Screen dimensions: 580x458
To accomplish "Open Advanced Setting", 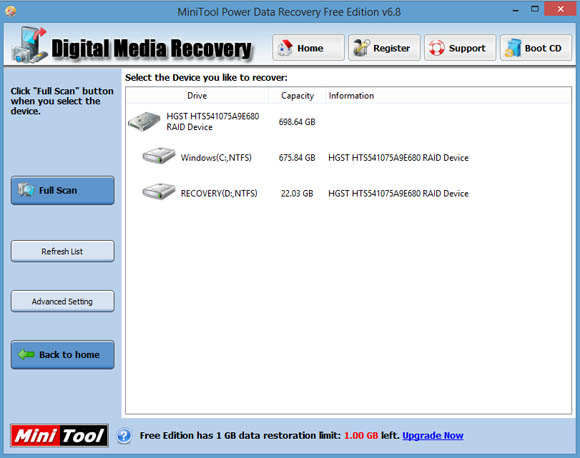I will coord(63,302).
